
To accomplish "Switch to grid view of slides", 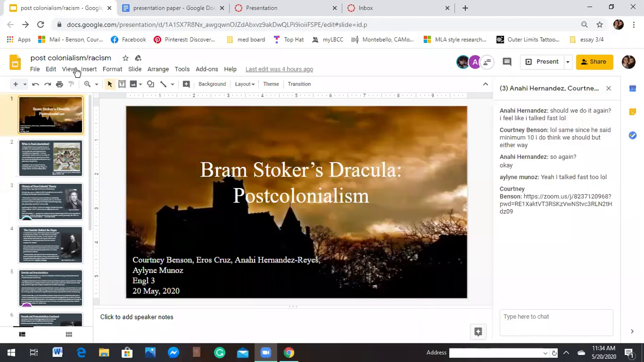I will (x=69, y=334).
